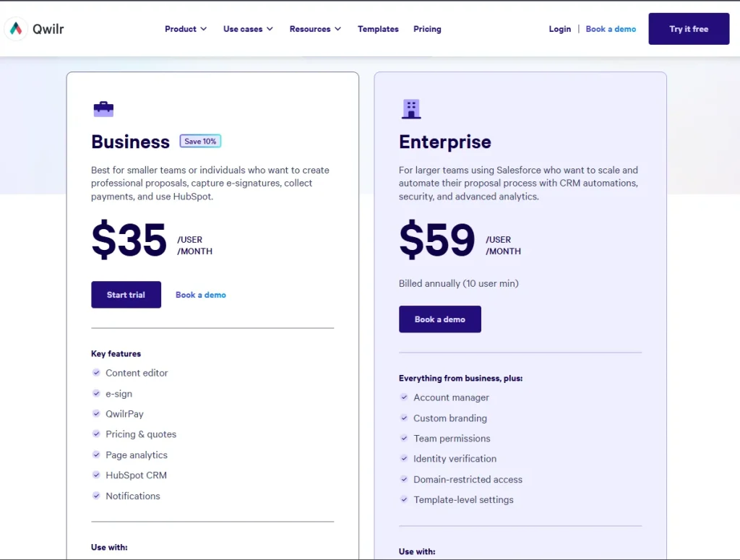Click the checkmark icon next to Account manager
This screenshot has height=560, width=740.
point(404,397)
